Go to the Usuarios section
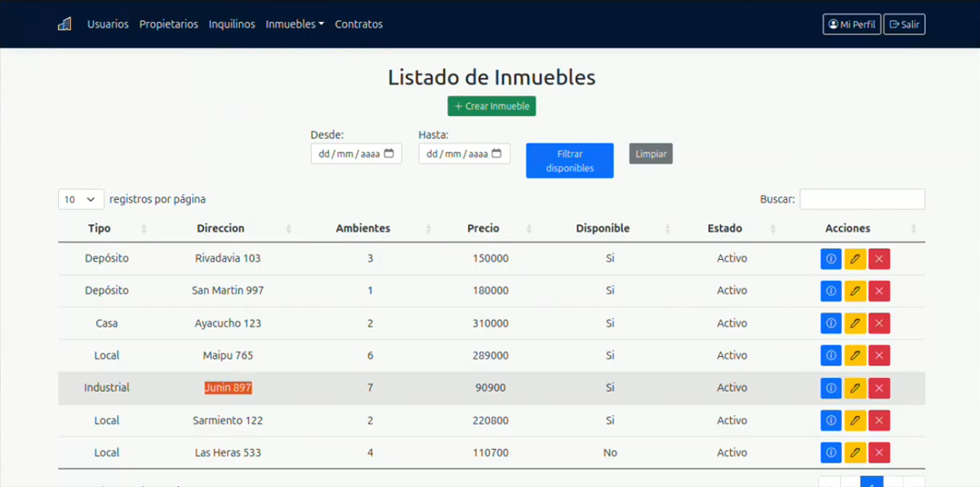The height and width of the screenshot is (487, 980). click(108, 25)
